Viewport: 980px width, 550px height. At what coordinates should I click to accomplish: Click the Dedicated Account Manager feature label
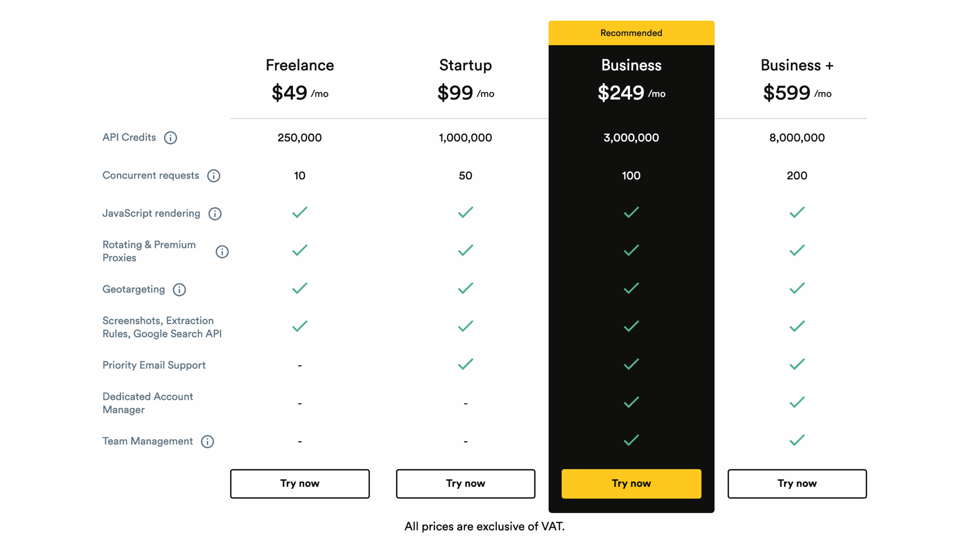pos(148,403)
